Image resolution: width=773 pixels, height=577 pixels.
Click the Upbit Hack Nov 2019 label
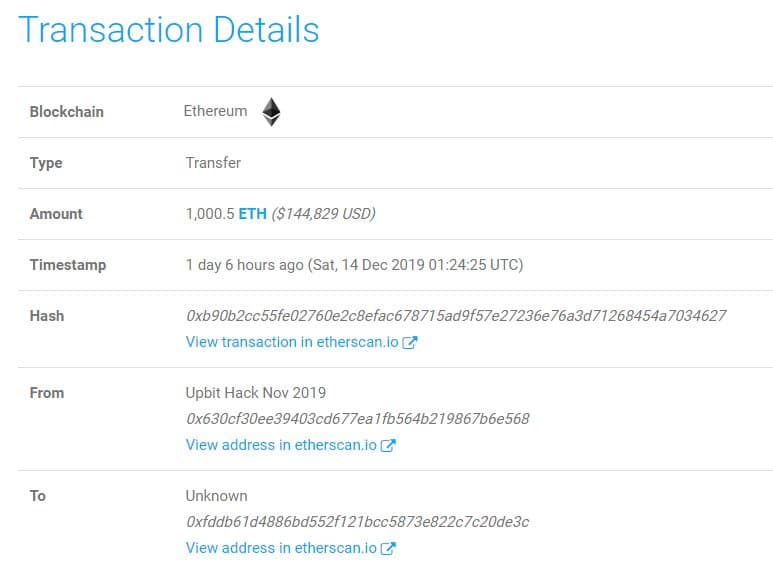pos(256,393)
